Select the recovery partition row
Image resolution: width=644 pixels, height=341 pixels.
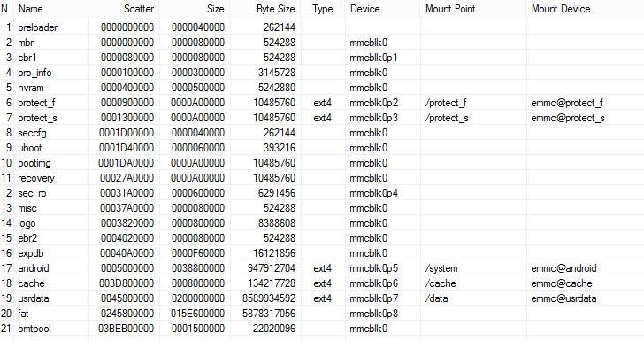tap(322, 178)
